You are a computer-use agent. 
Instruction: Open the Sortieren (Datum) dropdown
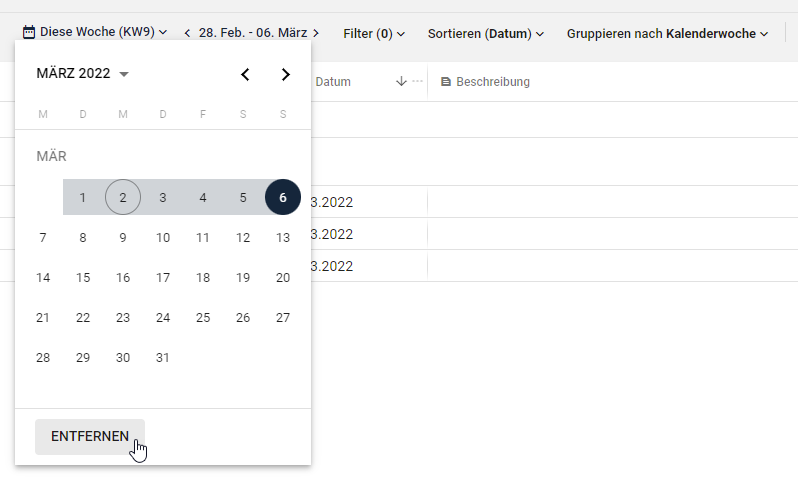pos(485,34)
